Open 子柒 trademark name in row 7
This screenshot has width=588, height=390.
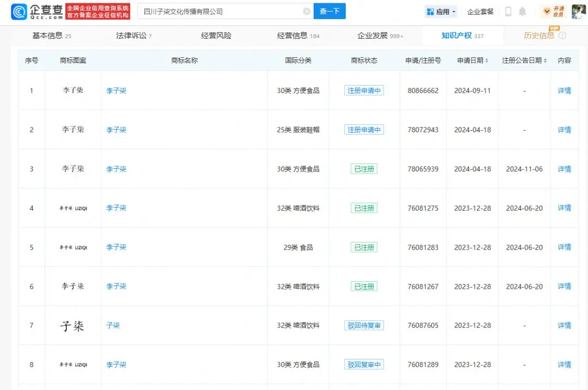pyautogui.click(x=113, y=326)
